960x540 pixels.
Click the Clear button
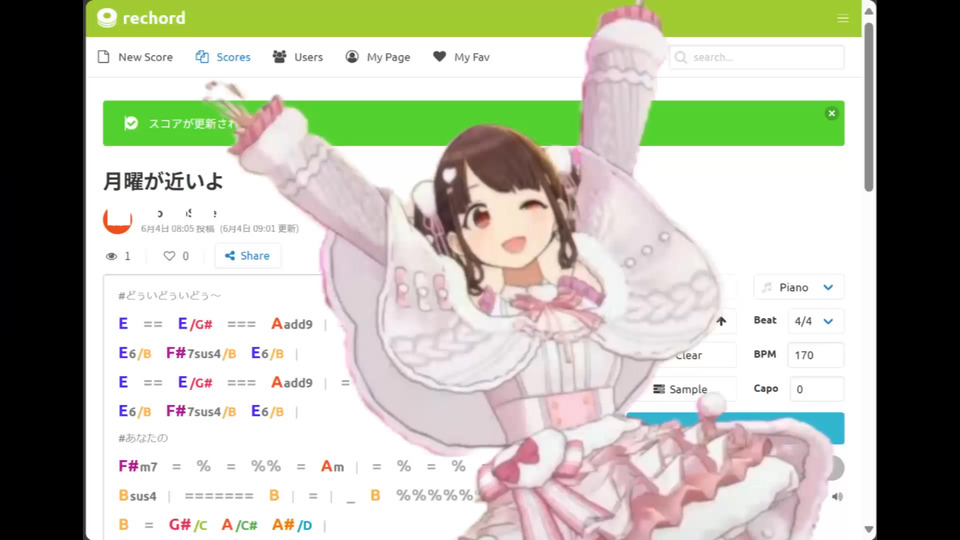click(x=689, y=355)
